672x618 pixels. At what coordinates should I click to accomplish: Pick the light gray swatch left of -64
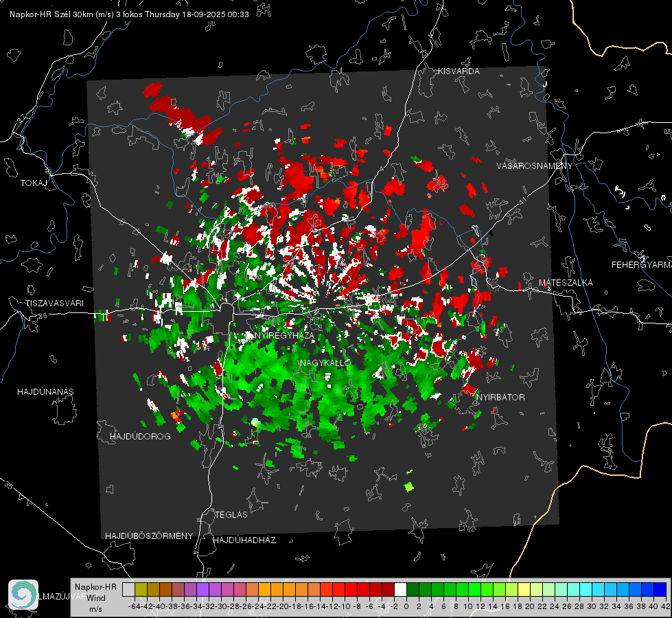(x=128, y=589)
